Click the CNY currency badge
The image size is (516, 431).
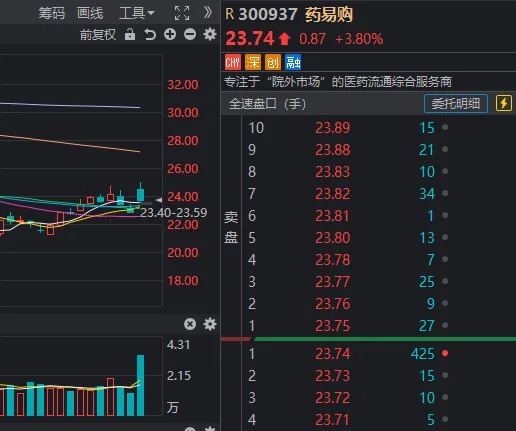233,62
